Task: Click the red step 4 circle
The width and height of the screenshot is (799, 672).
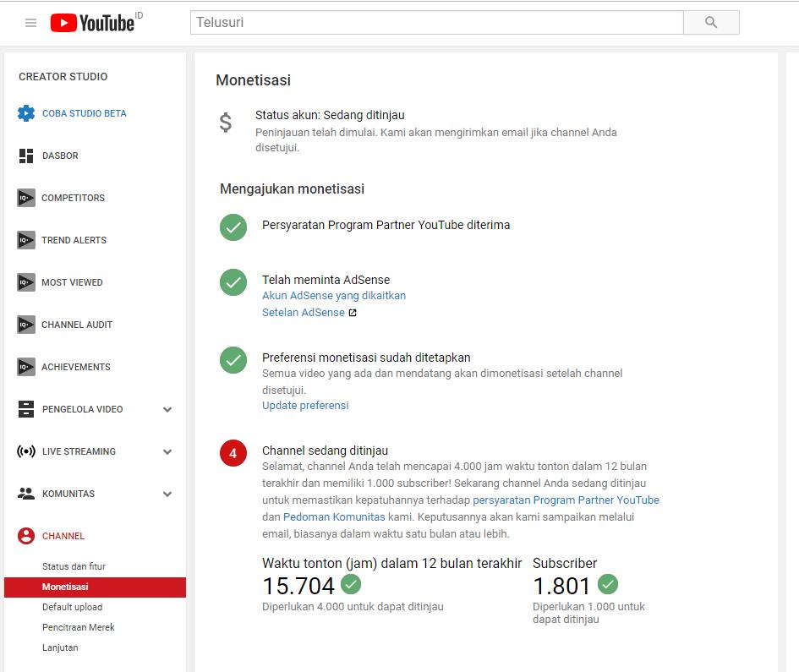Action: tap(233, 453)
